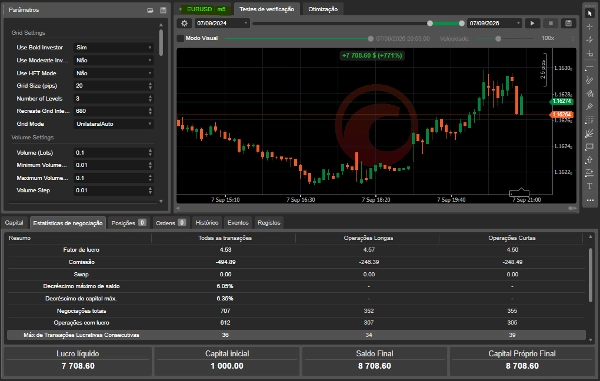Open Use HFT Mode dropdown
The width and height of the screenshot is (600, 381).
click(113, 73)
